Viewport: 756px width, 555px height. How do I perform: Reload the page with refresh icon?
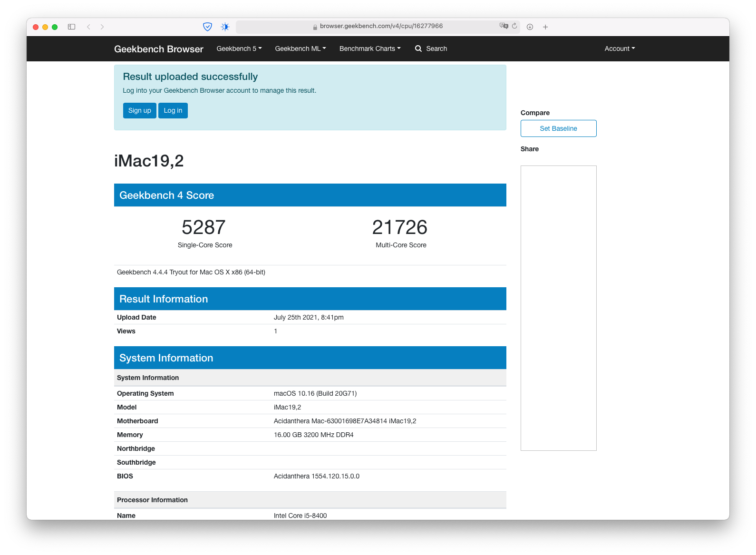pos(514,26)
